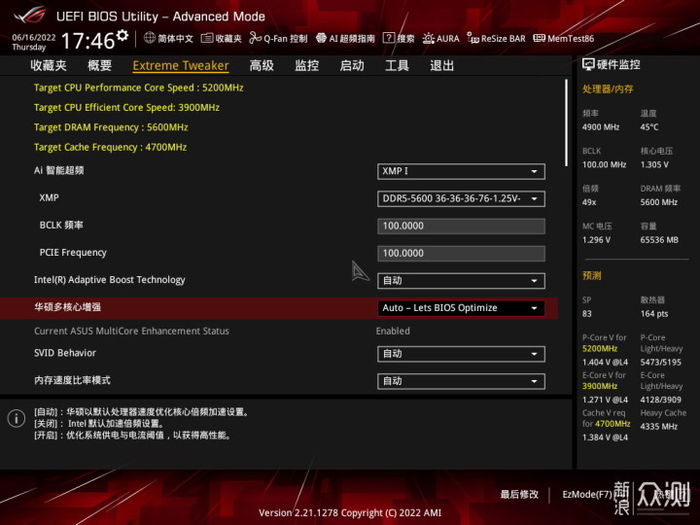Click the Intel(R) Adaptive Boost Technology label
The height and width of the screenshot is (525, 700).
coord(109,280)
